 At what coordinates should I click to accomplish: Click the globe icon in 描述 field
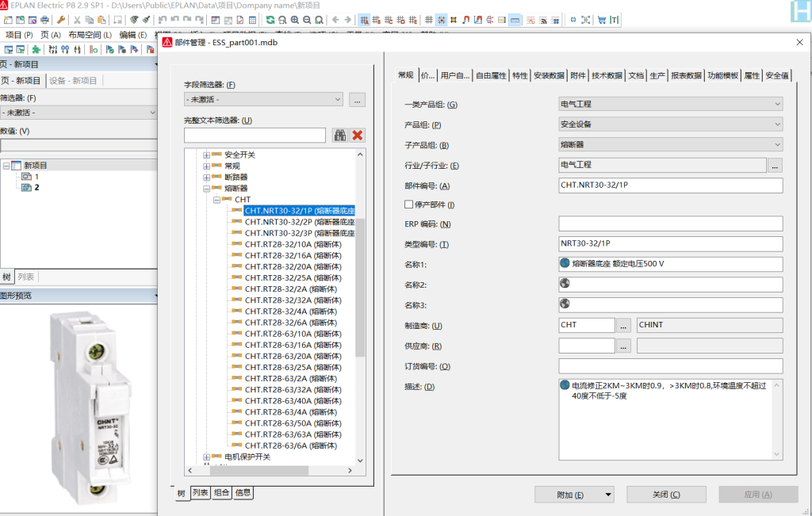pos(565,385)
